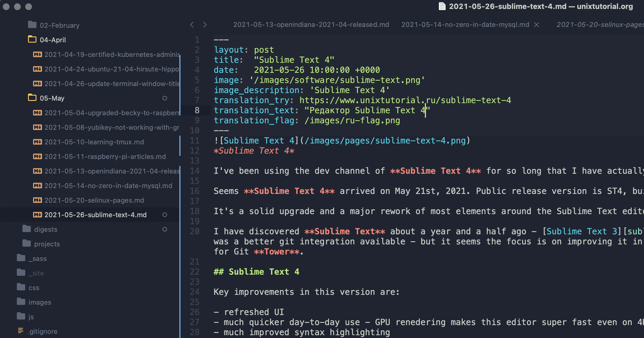Click the modified dot next to sublime-text-4.md
The image size is (644, 338).
(165, 215)
